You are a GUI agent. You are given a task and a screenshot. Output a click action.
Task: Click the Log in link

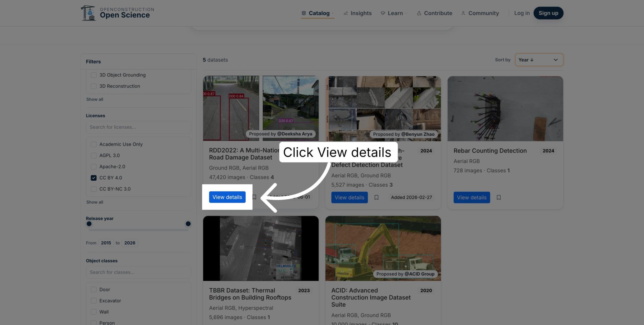(522, 13)
